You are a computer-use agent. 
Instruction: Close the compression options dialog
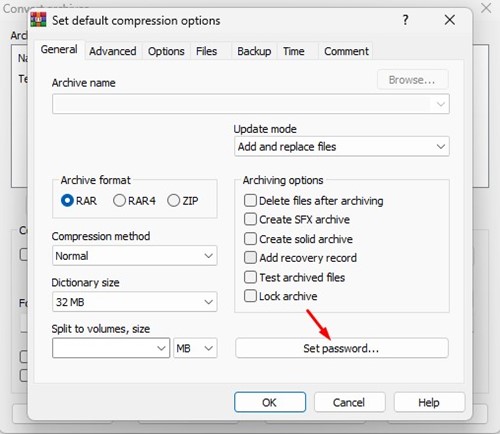[x=450, y=20]
